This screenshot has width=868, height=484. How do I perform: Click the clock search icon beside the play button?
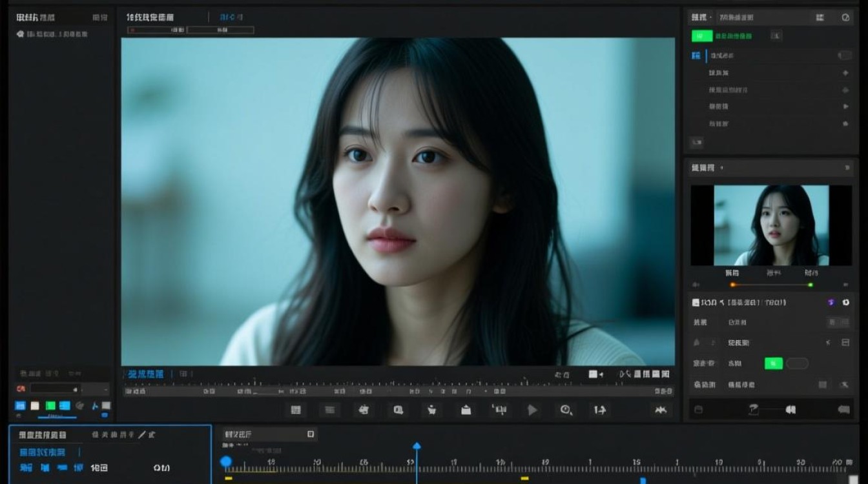click(x=566, y=410)
